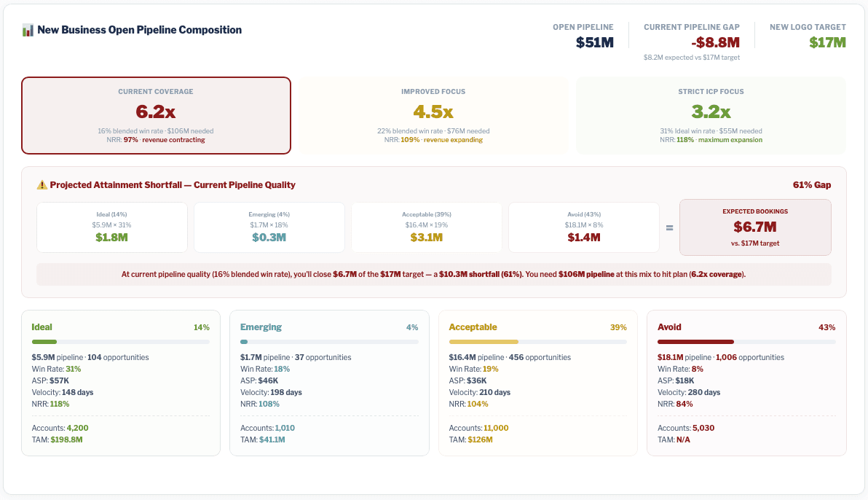The image size is (868, 500).
Task: Select the Emerging segment card
Action: 329,383
